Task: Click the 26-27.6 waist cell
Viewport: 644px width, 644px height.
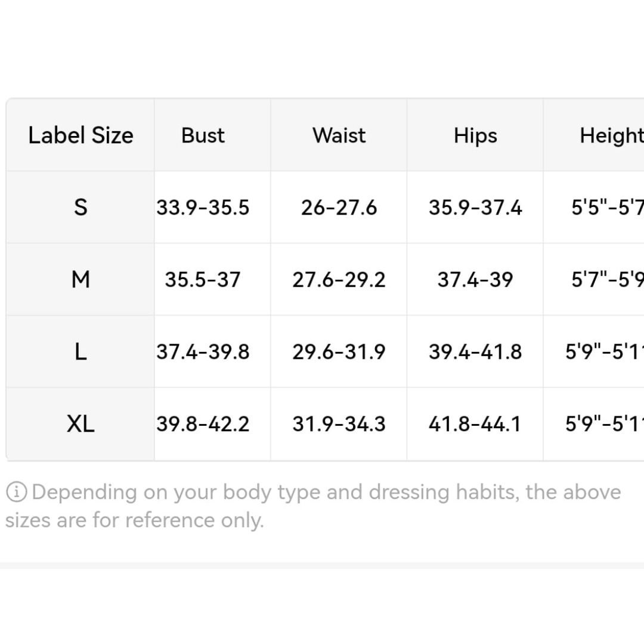Action: pos(339,207)
